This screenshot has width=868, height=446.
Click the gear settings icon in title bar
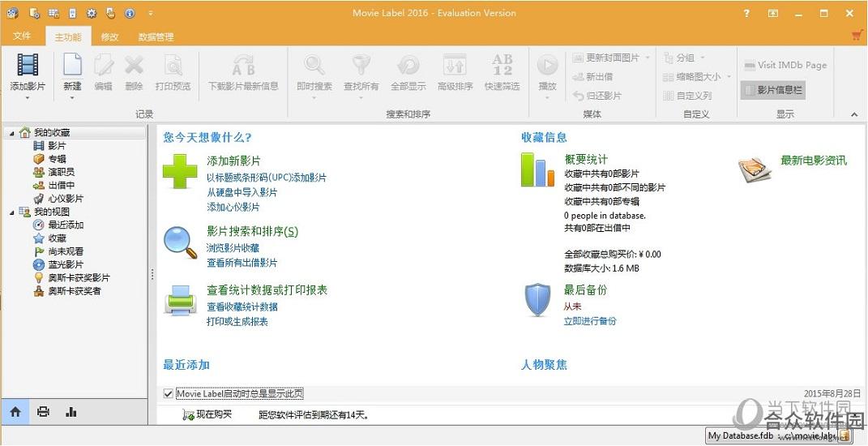pyautogui.click(x=92, y=13)
